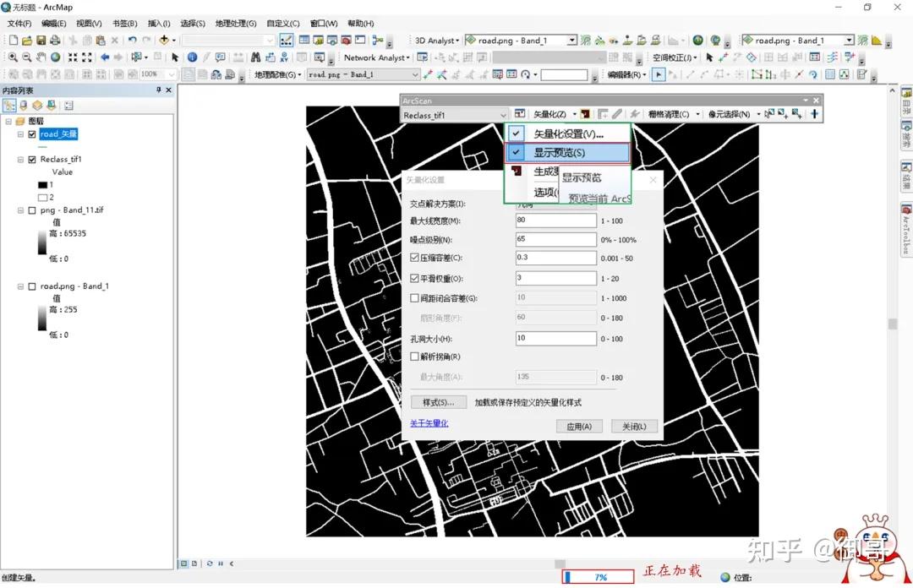Open the 地理处理(G) menu

pyautogui.click(x=235, y=24)
